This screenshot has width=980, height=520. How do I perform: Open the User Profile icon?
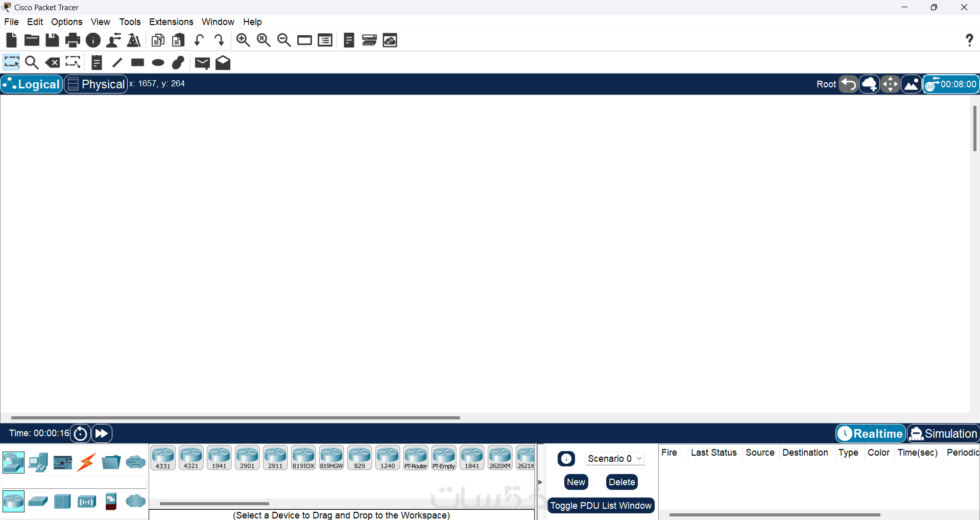[113, 40]
